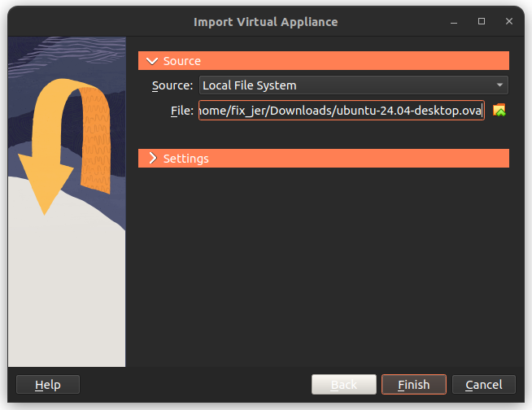The width and height of the screenshot is (532, 410).
Task: Close the Import Virtual Appliance dialog
Action: 509,21
